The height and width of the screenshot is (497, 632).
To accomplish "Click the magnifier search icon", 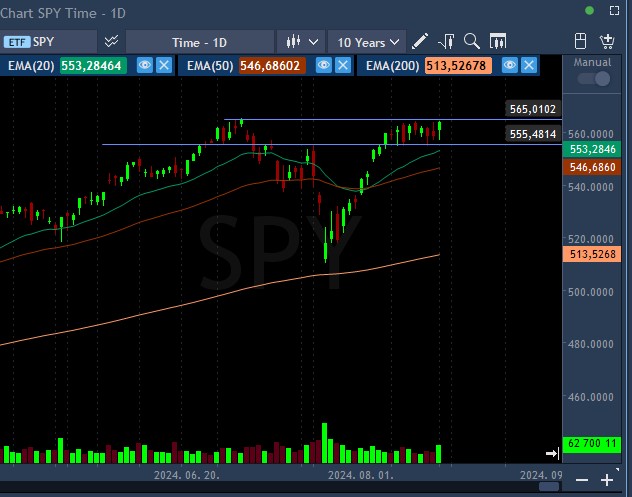I will point(472,41).
